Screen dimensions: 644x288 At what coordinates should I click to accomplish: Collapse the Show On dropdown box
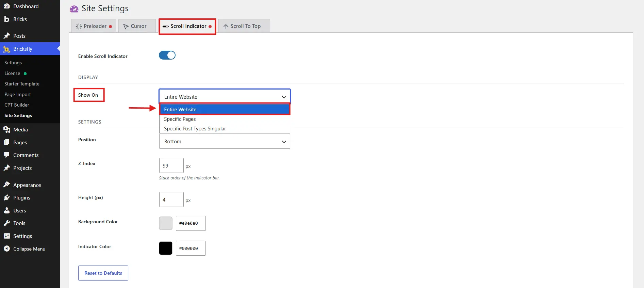pos(225,97)
